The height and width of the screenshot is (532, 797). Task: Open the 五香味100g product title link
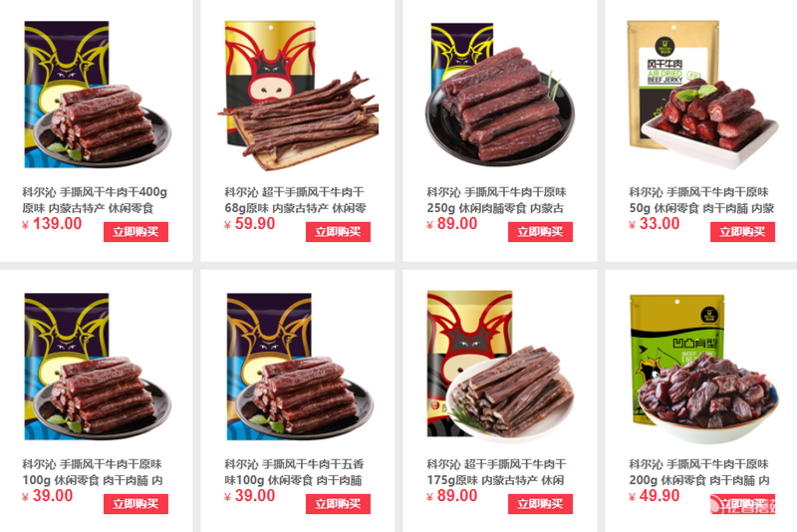(294, 472)
